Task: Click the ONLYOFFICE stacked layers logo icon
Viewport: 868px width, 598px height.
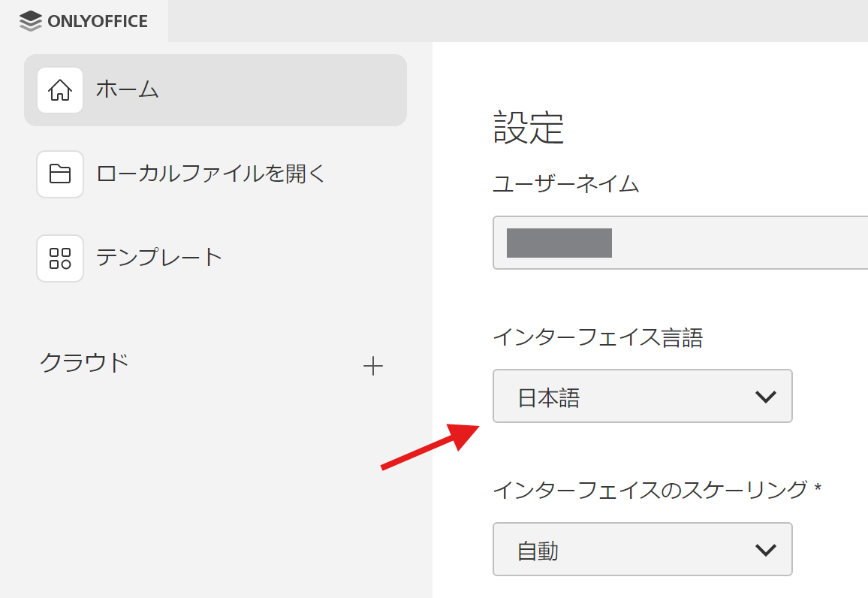Action: coord(31,21)
